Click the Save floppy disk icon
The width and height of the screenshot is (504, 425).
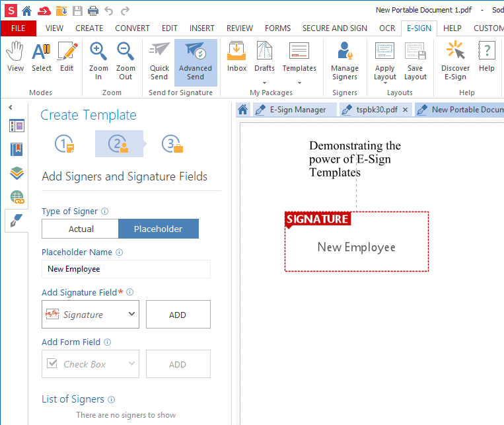[77, 11]
